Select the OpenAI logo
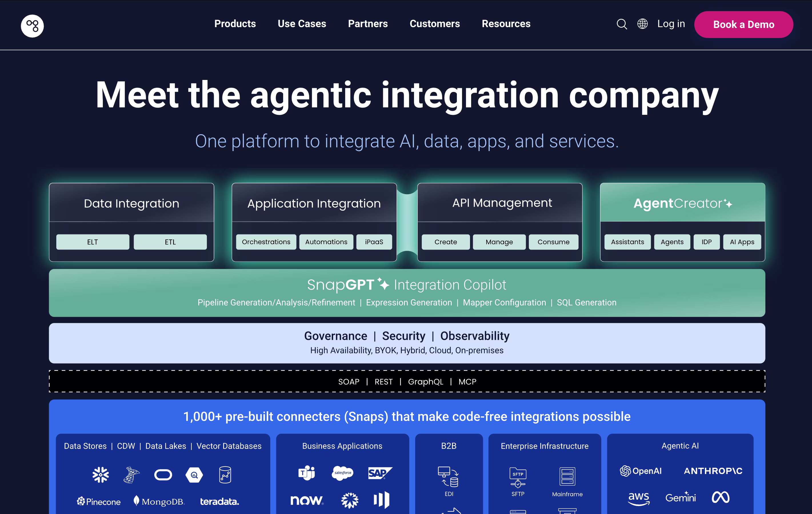Viewport: 812px width, 514px height. click(x=641, y=471)
